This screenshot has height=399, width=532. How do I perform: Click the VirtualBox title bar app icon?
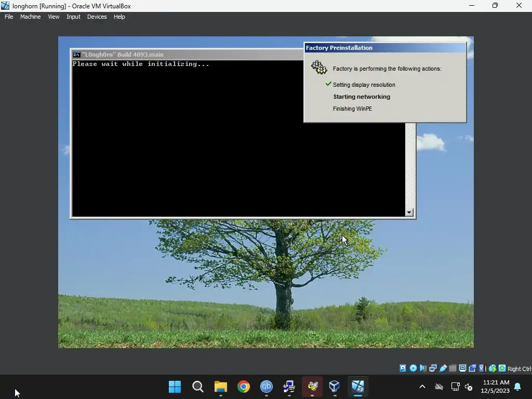(5, 6)
